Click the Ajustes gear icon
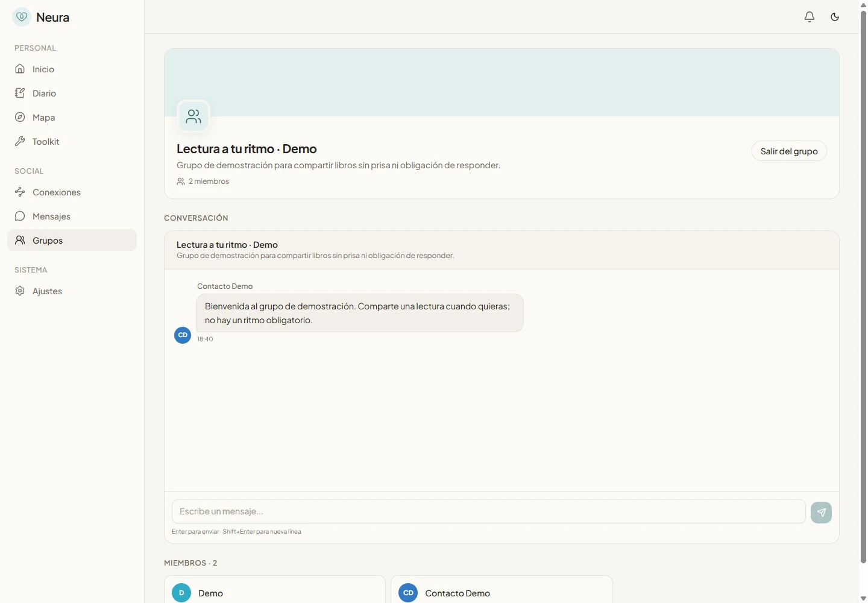This screenshot has width=868, height=603. (x=20, y=291)
